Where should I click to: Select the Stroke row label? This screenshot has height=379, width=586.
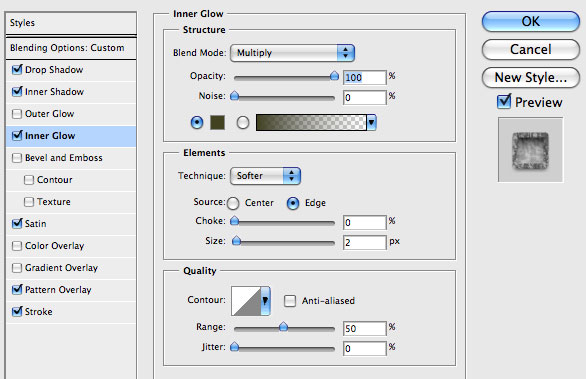pyautogui.click(x=38, y=312)
